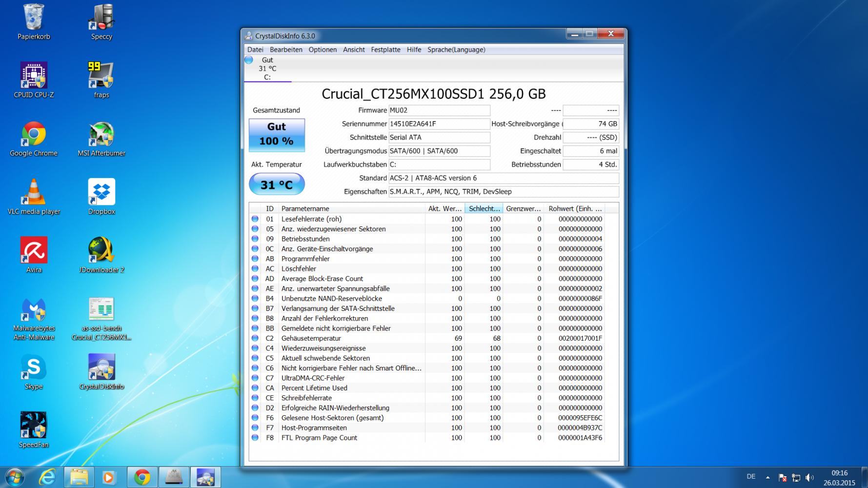The height and width of the screenshot is (488, 868).
Task: Click the Übertragungsmodus SATA/600 field
Action: point(439,151)
